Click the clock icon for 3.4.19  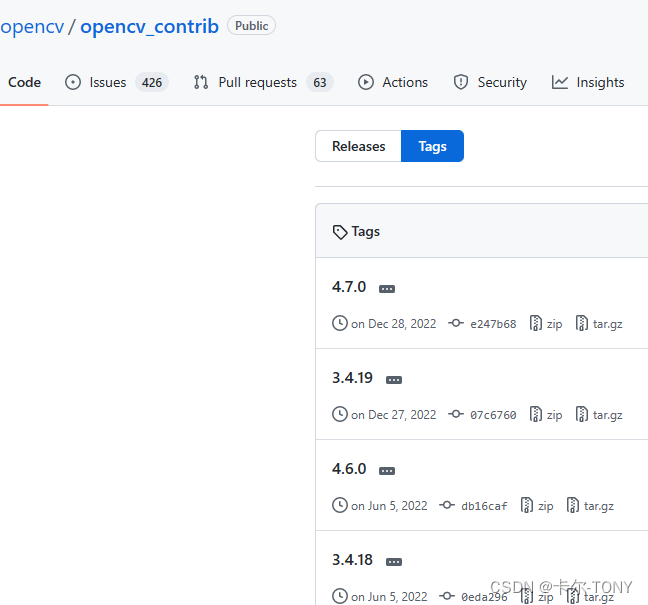340,414
